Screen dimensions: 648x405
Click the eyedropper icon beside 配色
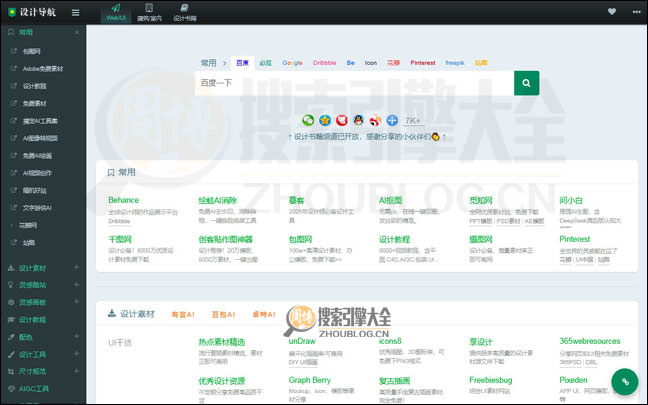pyautogui.click(x=11, y=337)
